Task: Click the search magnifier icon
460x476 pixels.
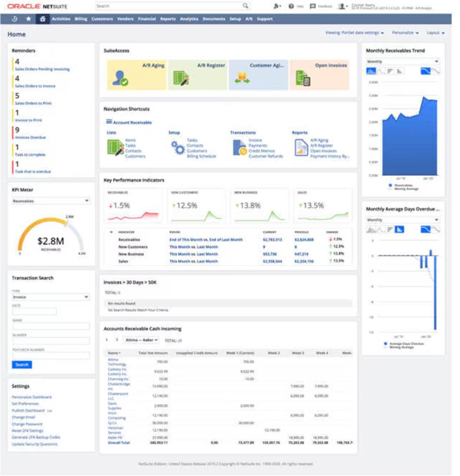Action: [x=245, y=6]
